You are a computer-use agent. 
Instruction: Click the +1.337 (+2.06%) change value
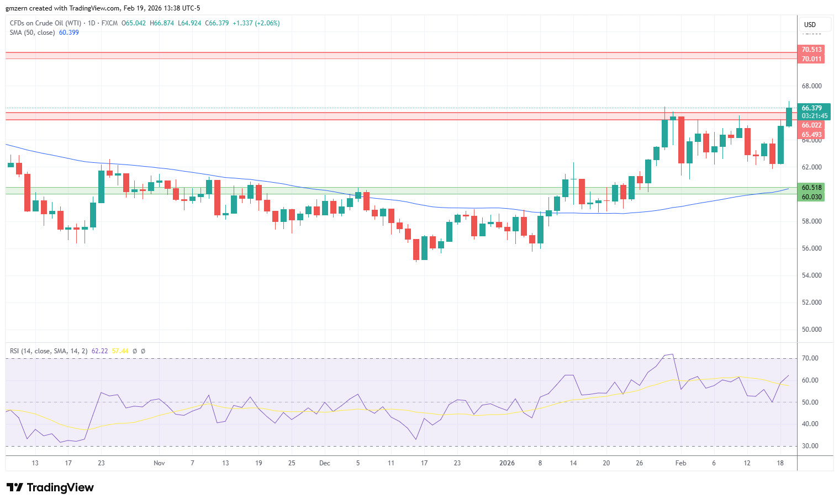(x=256, y=23)
